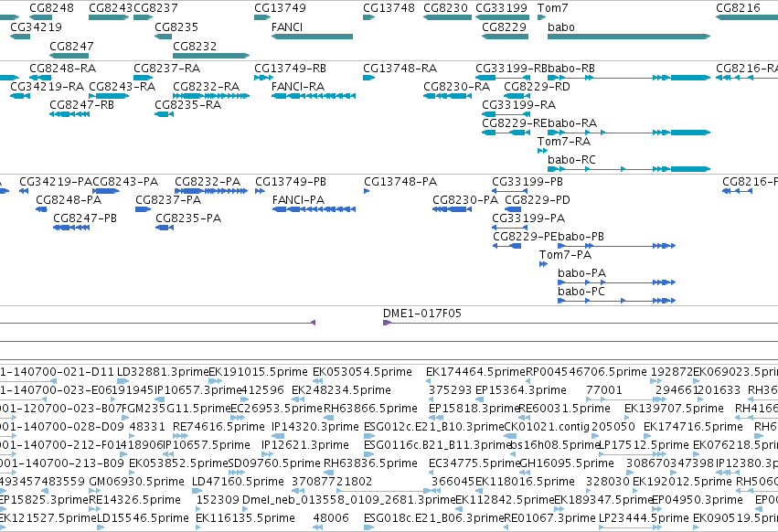Select transcript babo-RC
778x532 pixels.
pyautogui.click(x=629, y=169)
